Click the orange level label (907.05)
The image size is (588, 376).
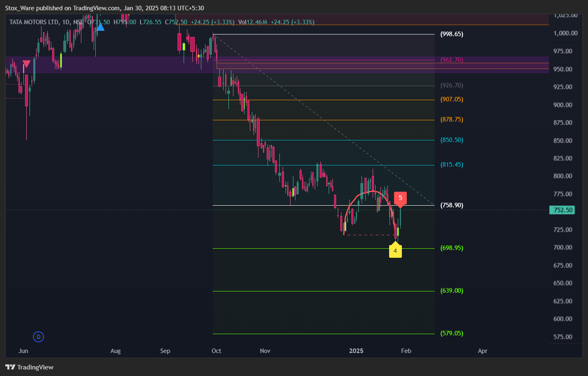452,99
